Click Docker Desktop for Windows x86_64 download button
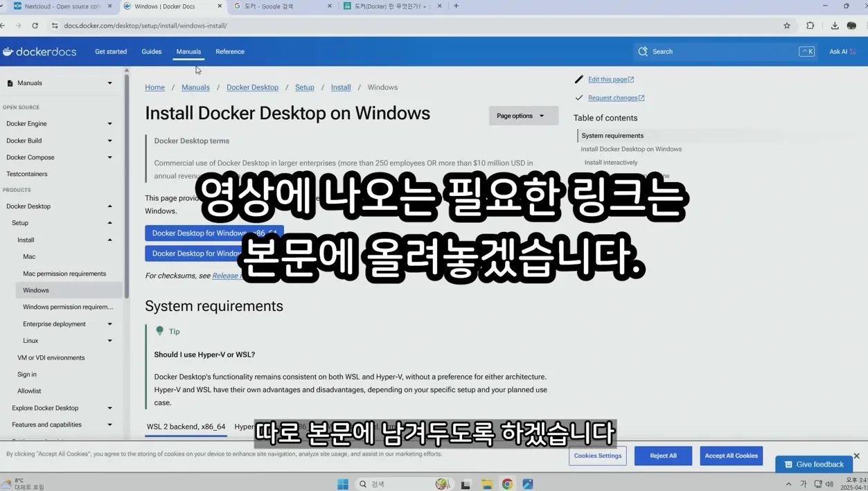 point(214,233)
